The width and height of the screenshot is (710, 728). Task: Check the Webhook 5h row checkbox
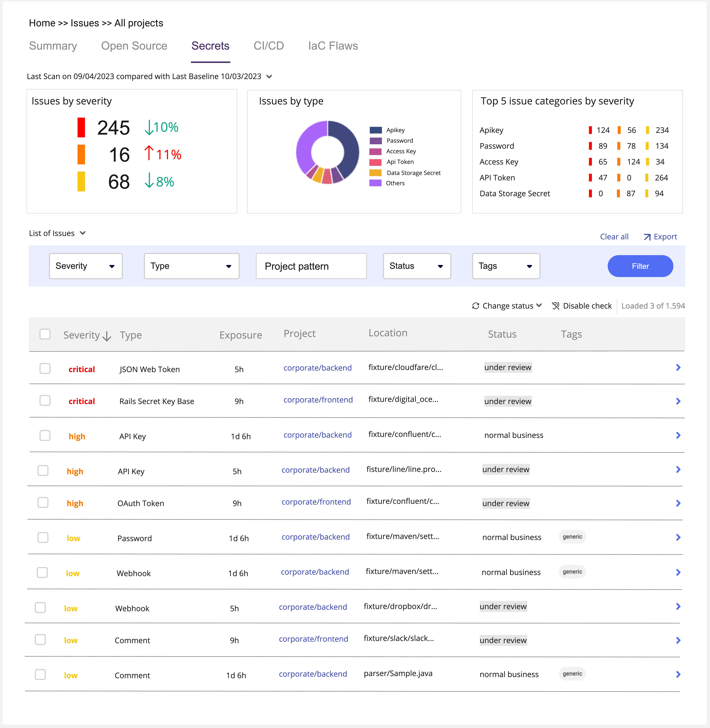tap(40, 608)
